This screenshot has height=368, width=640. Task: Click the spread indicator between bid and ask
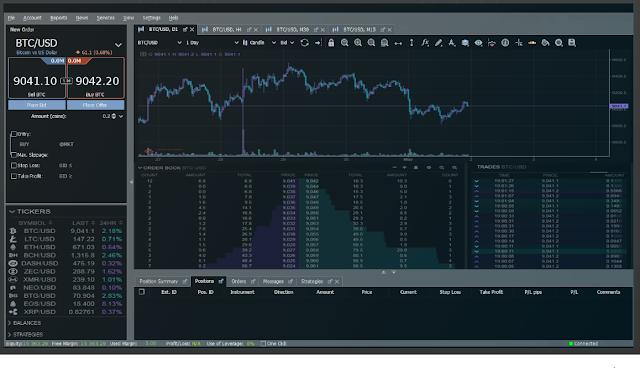point(66,81)
